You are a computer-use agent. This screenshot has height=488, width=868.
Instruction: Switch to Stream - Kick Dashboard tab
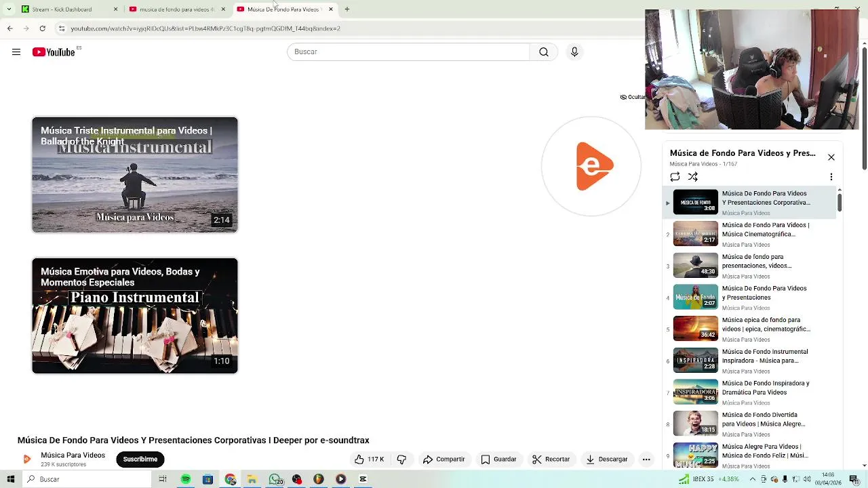pyautogui.click(x=68, y=9)
